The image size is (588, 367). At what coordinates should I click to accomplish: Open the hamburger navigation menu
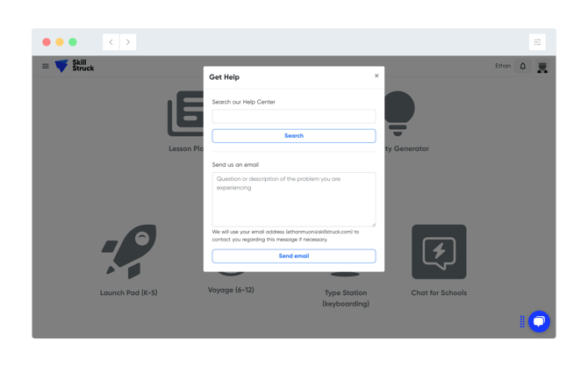click(46, 66)
